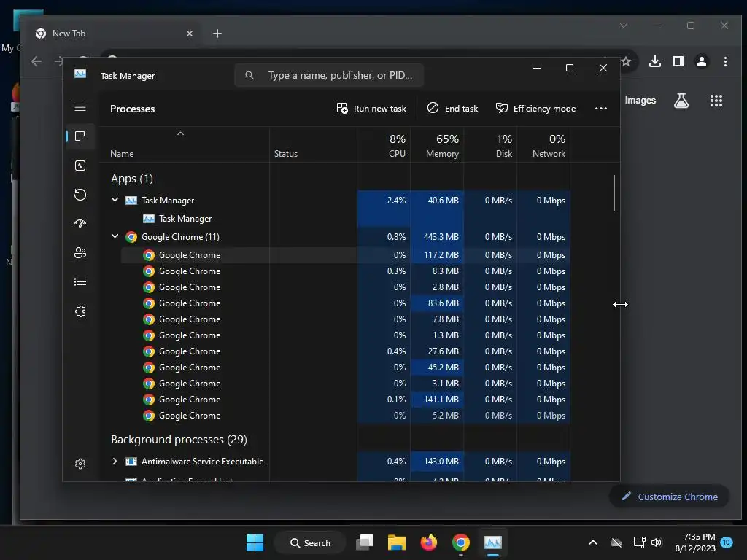Open Chrome profile avatar icon
This screenshot has width=747, height=560.
point(702,61)
